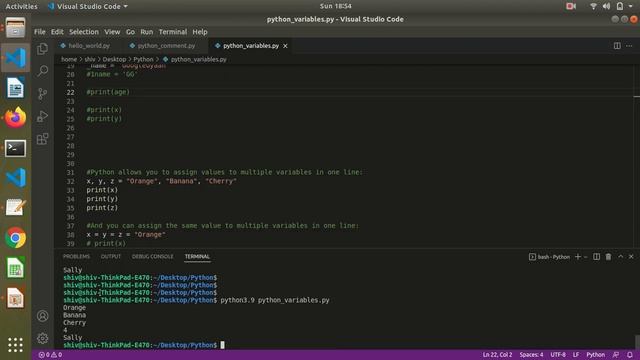Split the editor to the right
This screenshot has width=640, height=360.
[x=617, y=46]
